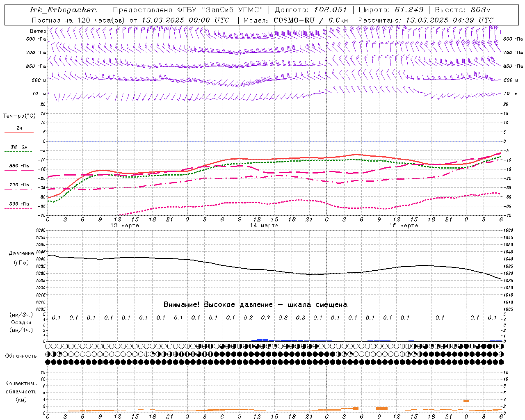Viewport: 525px width, 420px height.
Task: Click the 13 марта date label
Action: [x=125, y=226]
